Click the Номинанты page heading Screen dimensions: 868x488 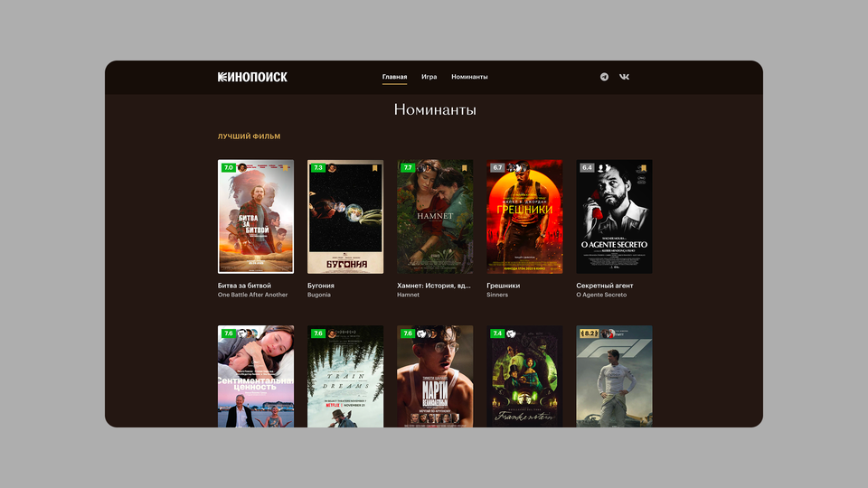435,109
